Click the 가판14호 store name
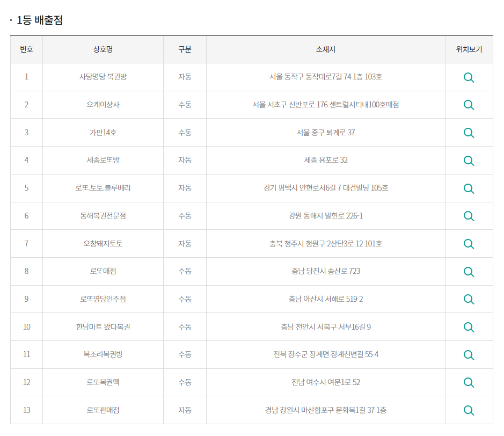The width and height of the screenshot is (504, 436). pyautogui.click(x=103, y=133)
